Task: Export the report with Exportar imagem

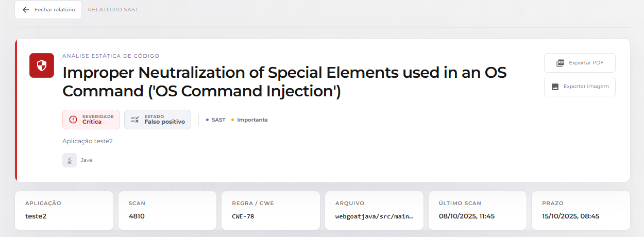Action: pos(580,87)
